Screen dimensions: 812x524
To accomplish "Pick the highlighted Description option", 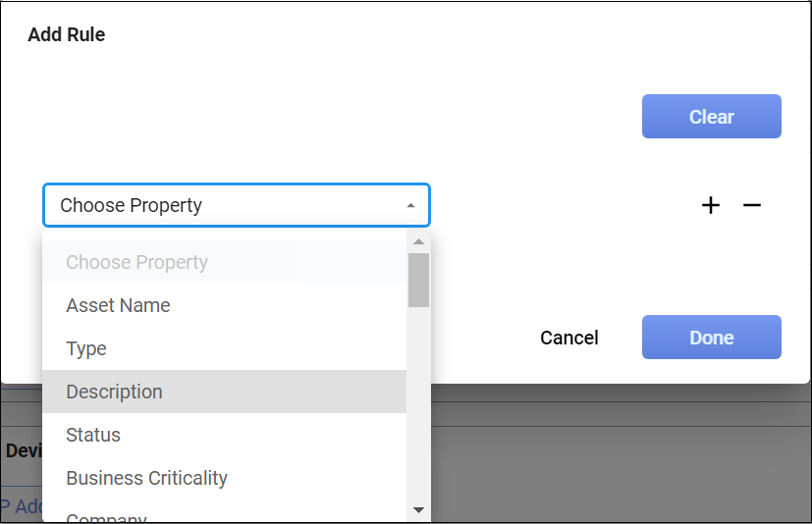I will (114, 392).
